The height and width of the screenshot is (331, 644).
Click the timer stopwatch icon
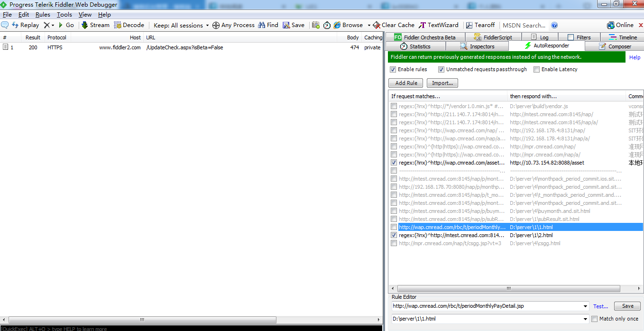point(327,25)
